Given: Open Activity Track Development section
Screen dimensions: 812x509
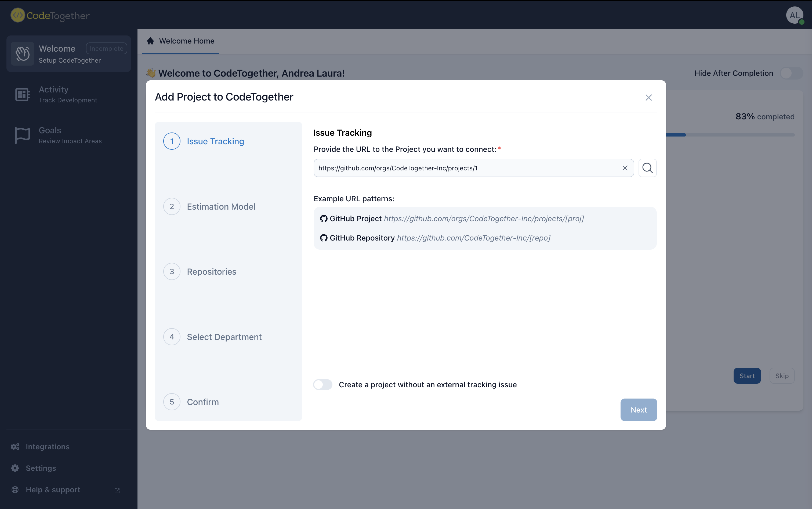Looking at the screenshot, I should 69,95.
